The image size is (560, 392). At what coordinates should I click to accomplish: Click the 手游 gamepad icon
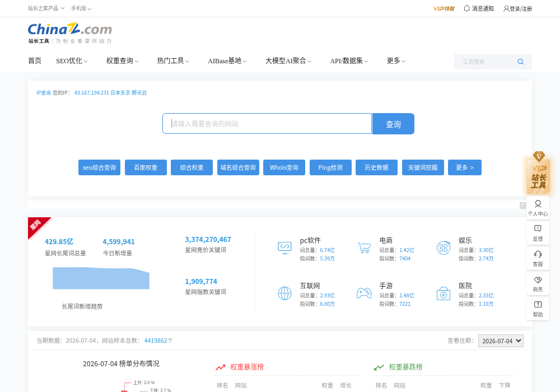pyautogui.click(x=364, y=293)
